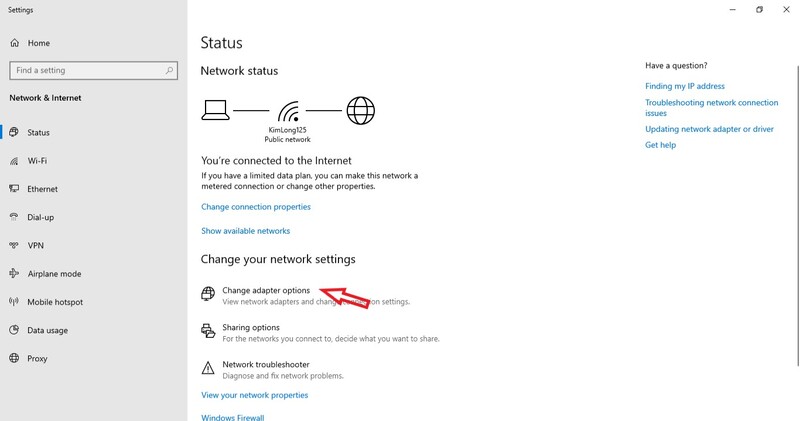Open Change adapter options
Screen dimensions: 800x421
(266, 290)
